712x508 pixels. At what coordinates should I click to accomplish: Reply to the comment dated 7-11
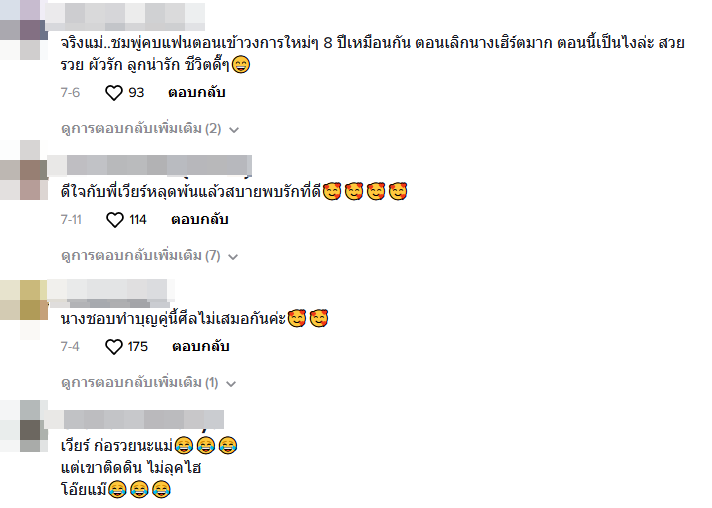(199, 219)
